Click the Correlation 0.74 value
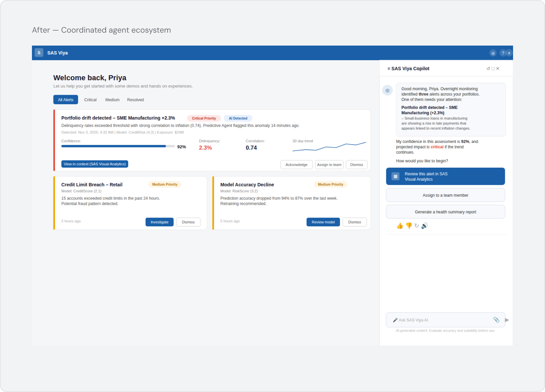This screenshot has width=545, height=392. pyautogui.click(x=251, y=148)
